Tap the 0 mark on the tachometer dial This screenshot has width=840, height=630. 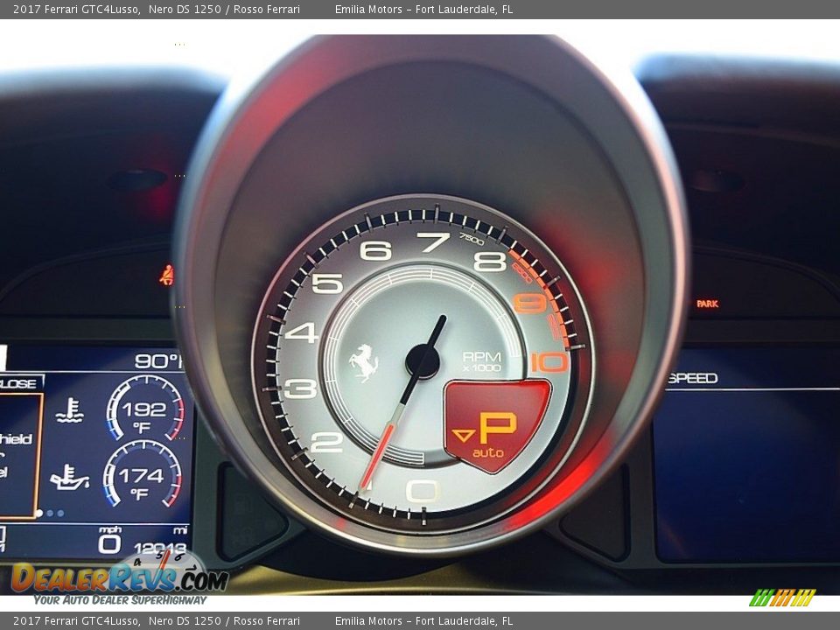423,491
